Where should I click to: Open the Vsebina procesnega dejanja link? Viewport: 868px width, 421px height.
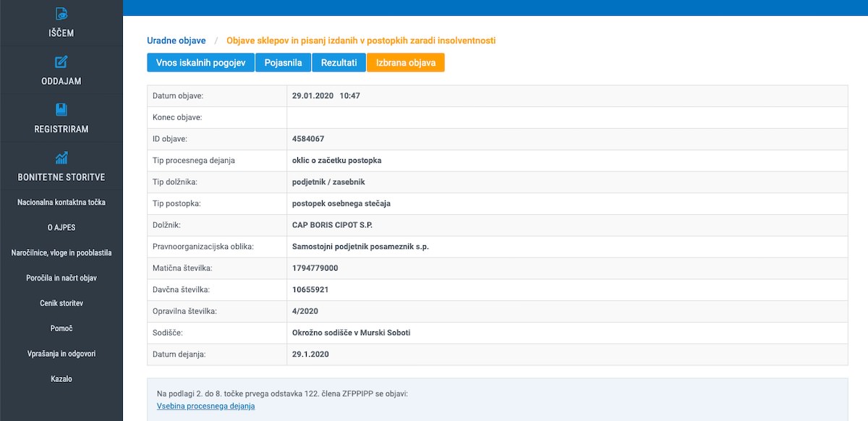click(205, 406)
